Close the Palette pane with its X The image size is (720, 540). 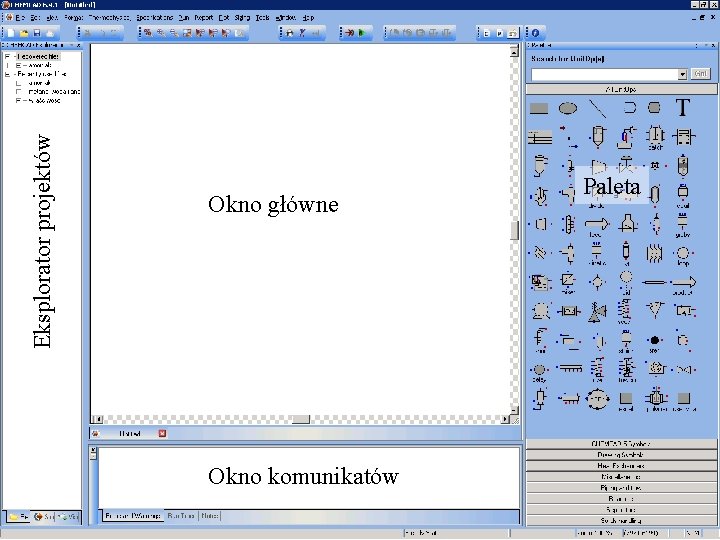[713, 45]
